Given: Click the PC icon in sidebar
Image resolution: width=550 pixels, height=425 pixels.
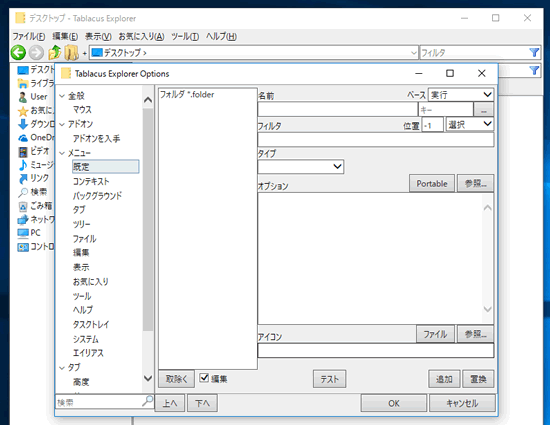Looking at the screenshot, I should click(23, 233).
